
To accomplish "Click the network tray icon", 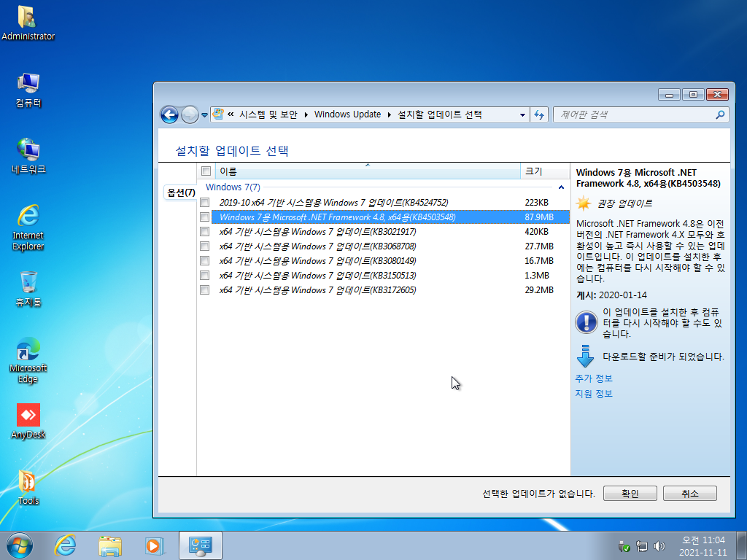I will tap(642, 546).
